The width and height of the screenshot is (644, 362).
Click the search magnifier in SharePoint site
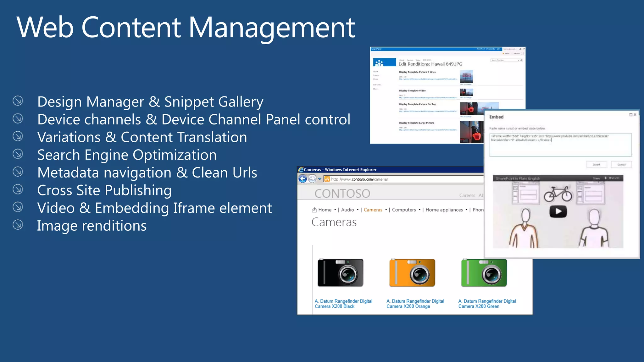(521, 60)
